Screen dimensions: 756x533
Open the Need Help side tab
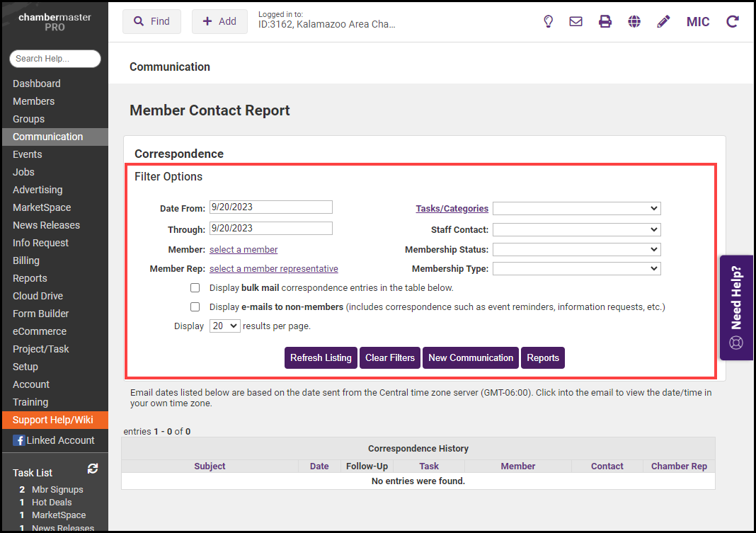[x=736, y=308]
